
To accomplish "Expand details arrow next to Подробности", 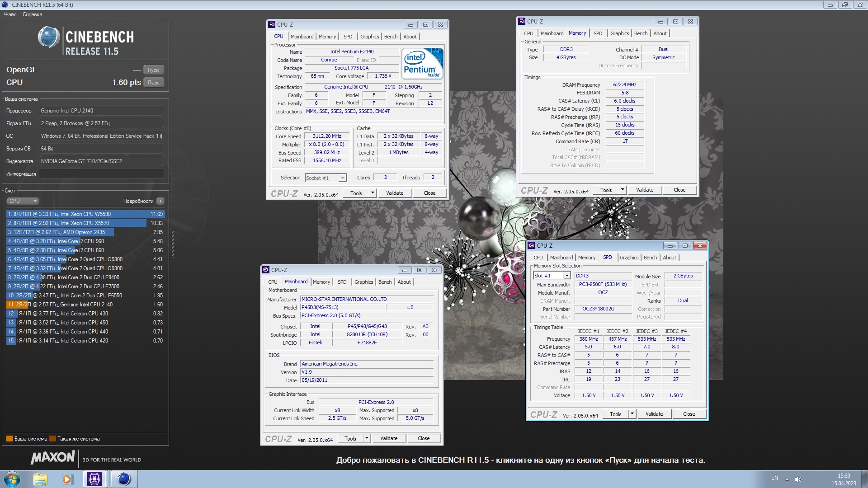I will tap(160, 201).
